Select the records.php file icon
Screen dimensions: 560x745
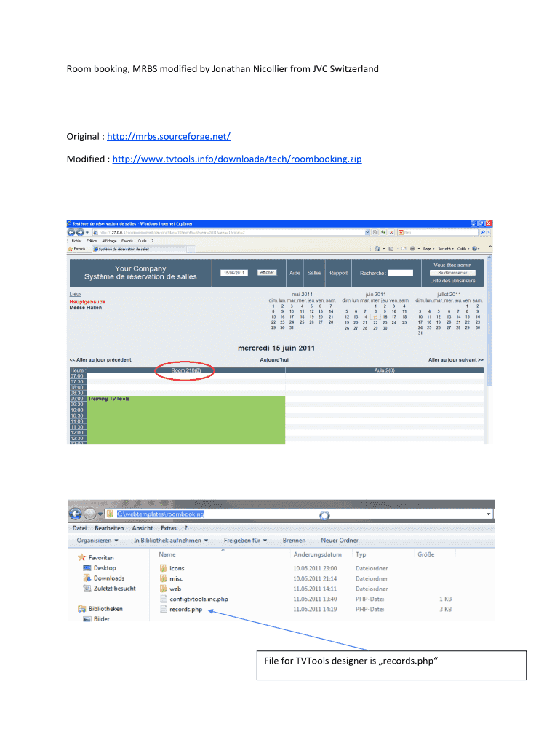point(164,610)
